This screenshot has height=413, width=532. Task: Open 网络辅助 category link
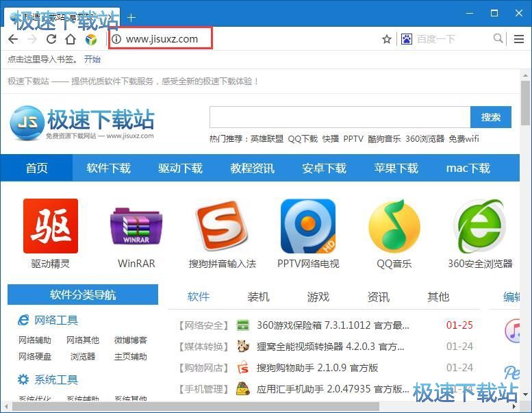[35, 340]
